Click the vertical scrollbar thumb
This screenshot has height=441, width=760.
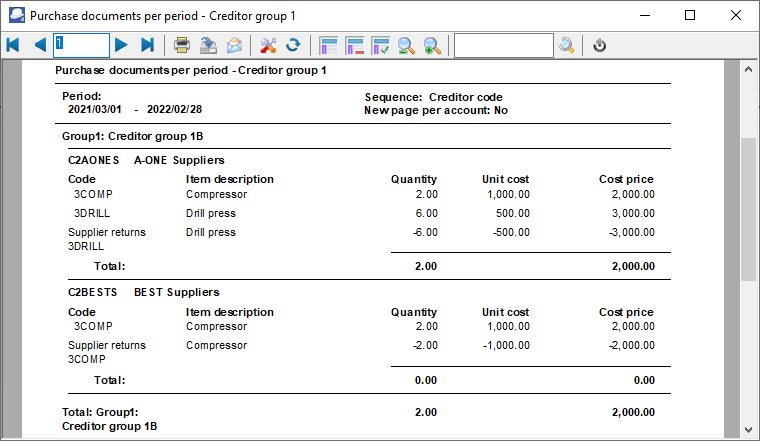click(748, 209)
